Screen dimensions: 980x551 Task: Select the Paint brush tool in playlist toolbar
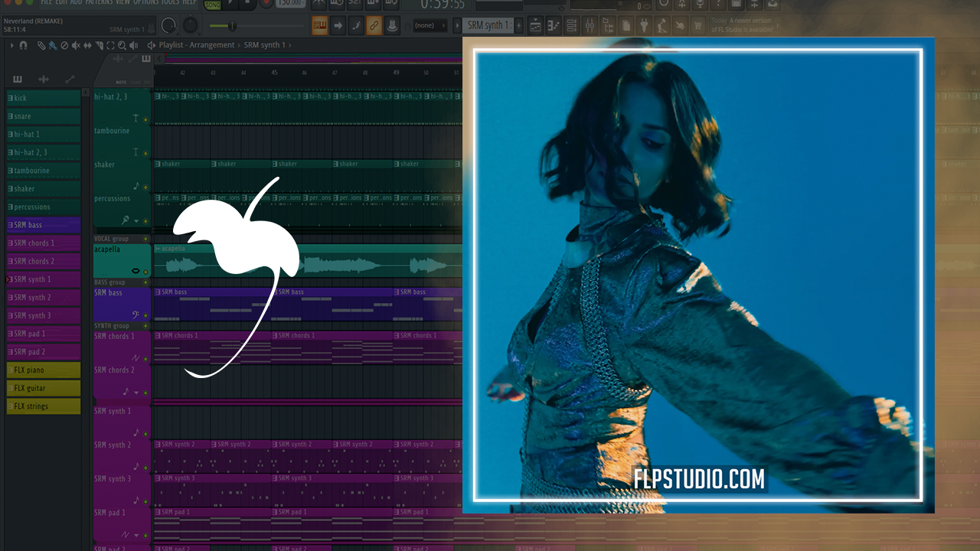(53, 46)
